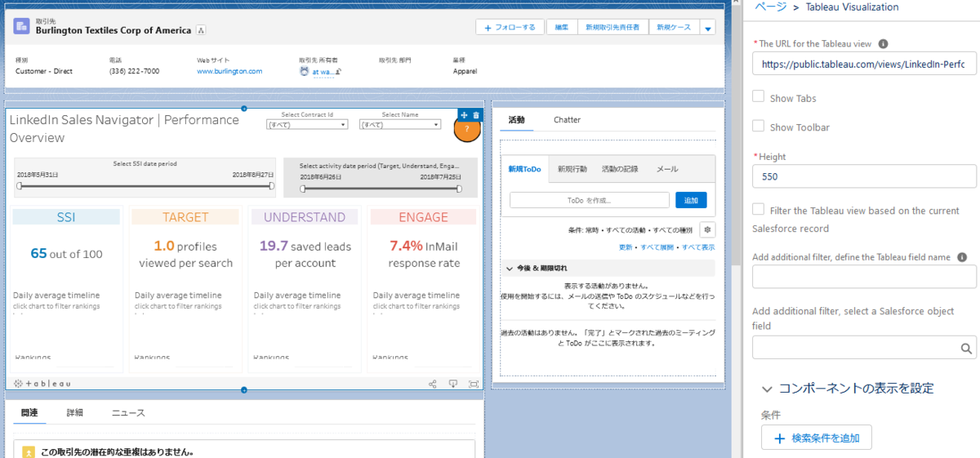
Task: Open the 新規行動 tab
Action: pyautogui.click(x=572, y=169)
